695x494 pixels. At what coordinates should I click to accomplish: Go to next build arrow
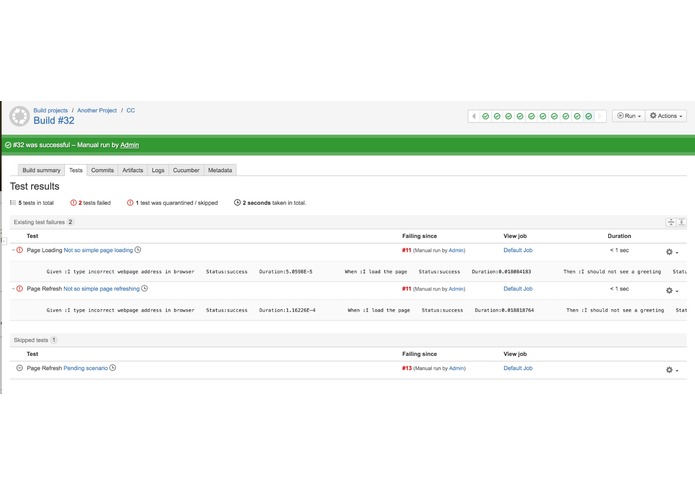(x=600, y=116)
